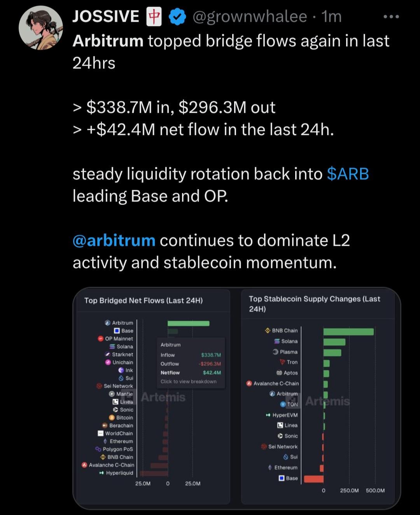Click the red Base bar in stablecoin chart
420x515 pixels.
313,479
